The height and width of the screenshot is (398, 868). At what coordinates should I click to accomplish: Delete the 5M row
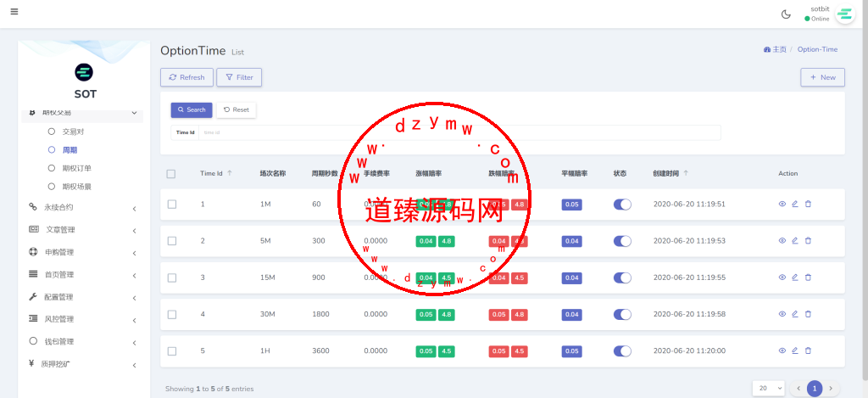pyautogui.click(x=808, y=240)
